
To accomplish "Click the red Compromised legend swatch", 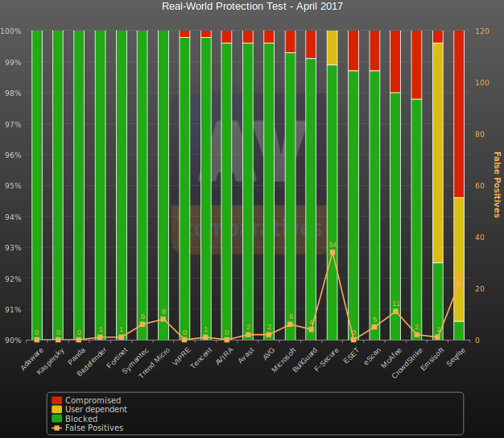I will (56, 400).
